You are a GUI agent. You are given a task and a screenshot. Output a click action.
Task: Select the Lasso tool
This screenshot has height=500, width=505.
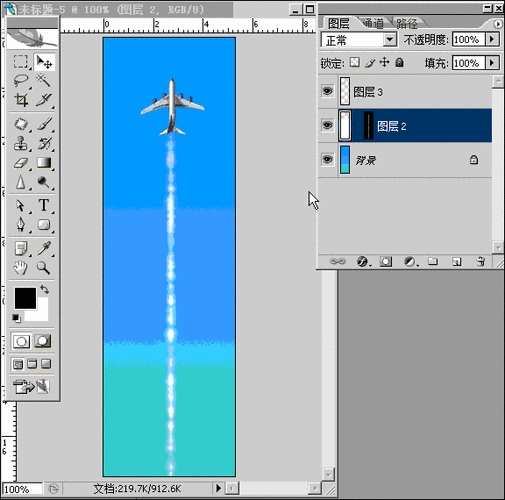tap(21, 80)
